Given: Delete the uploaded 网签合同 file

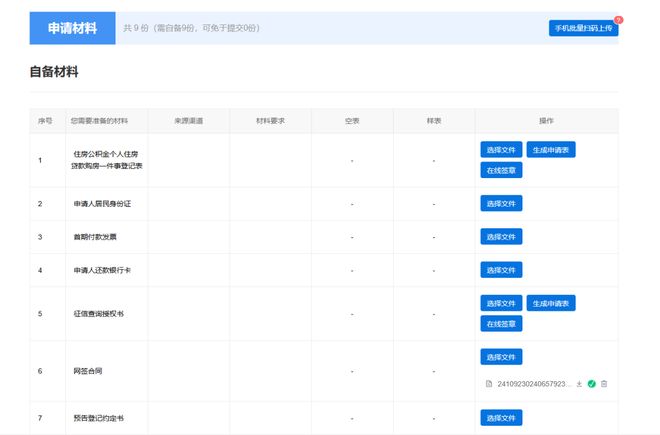Looking at the screenshot, I should tap(604, 383).
